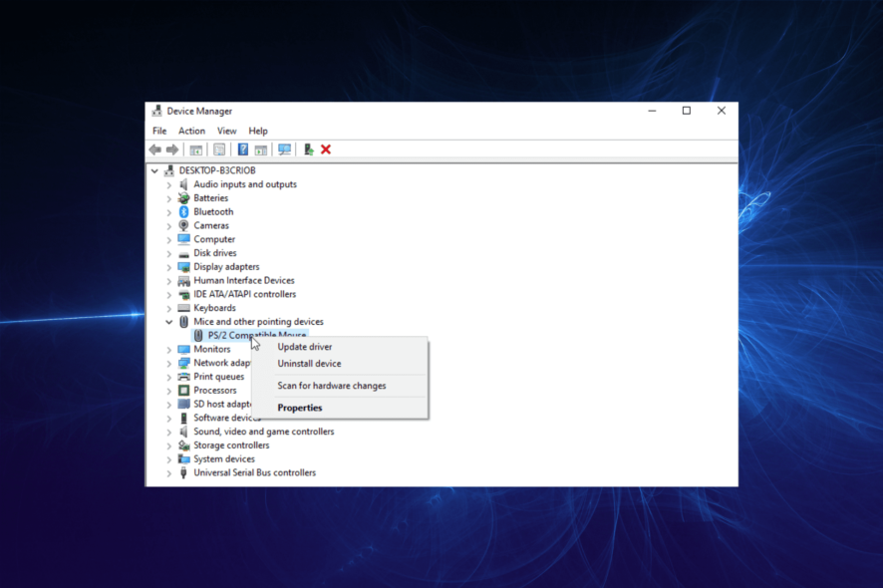
Task: Click the Processors category icon
Action: [183, 391]
